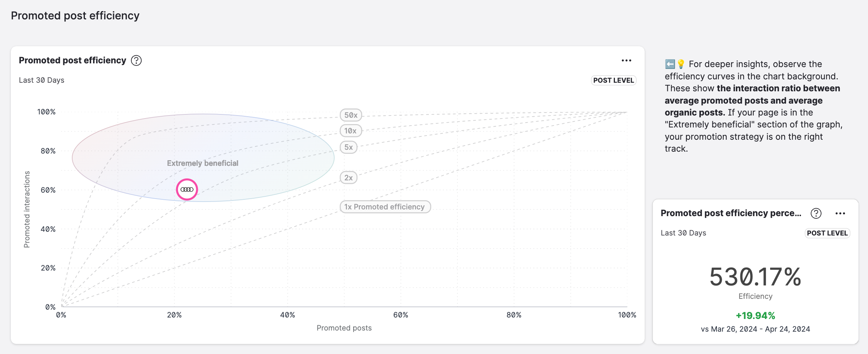Click the 50x efficiency curve label
Image resolution: width=868 pixels, height=354 pixels.
point(351,115)
